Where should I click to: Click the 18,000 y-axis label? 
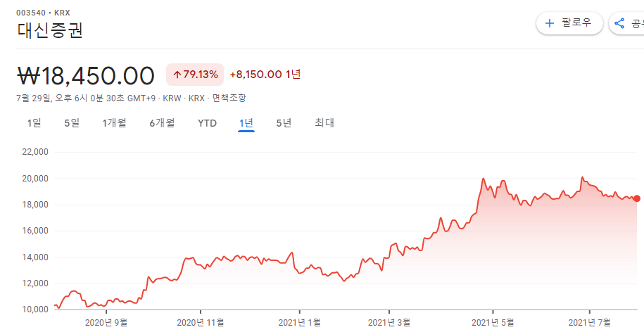click(x=35, y=205)
